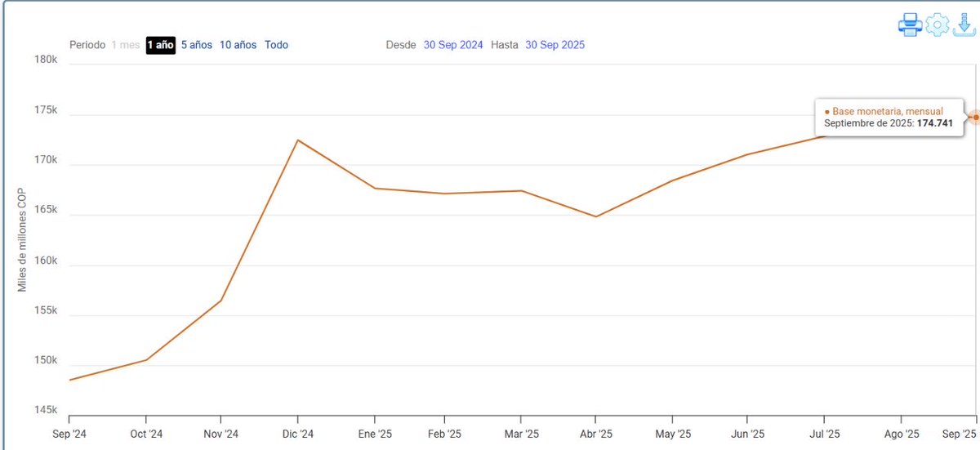Switch period to 10 años
The height and width of the screenshot is (450, 980).
(x=238, y=45)
